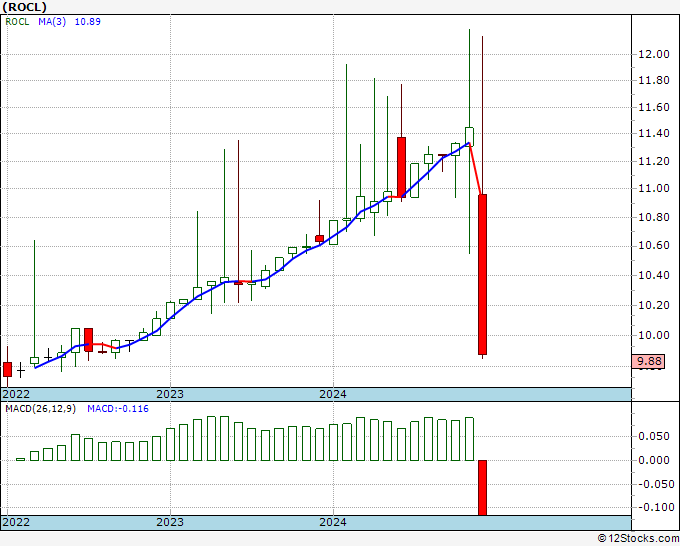The width and height of the screenshot is (680, 546).
Task: Click the red negative MACD histogram bar
Action: coord(483,488)
